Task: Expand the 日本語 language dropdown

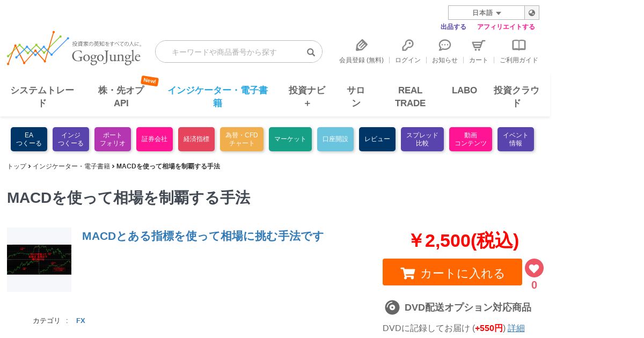Action: [486, 13]
